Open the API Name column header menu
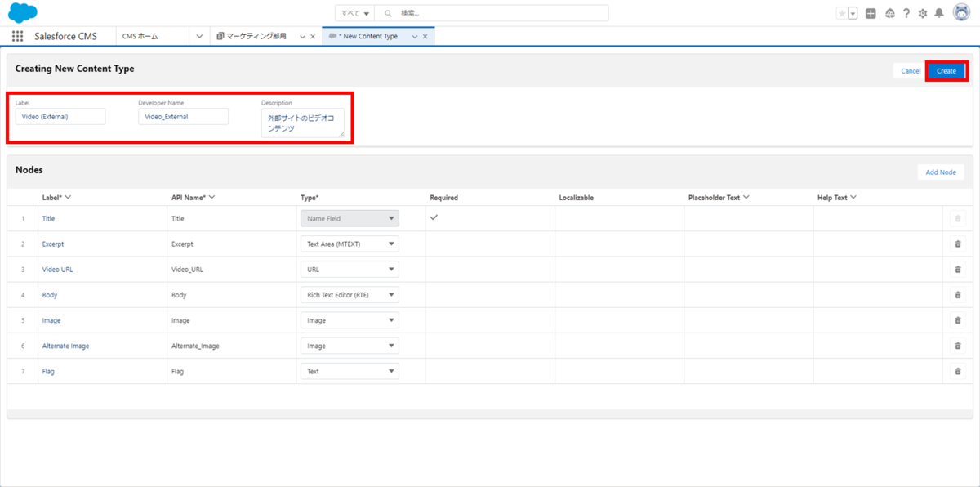The image size is (980, 487). click(212, 198)
